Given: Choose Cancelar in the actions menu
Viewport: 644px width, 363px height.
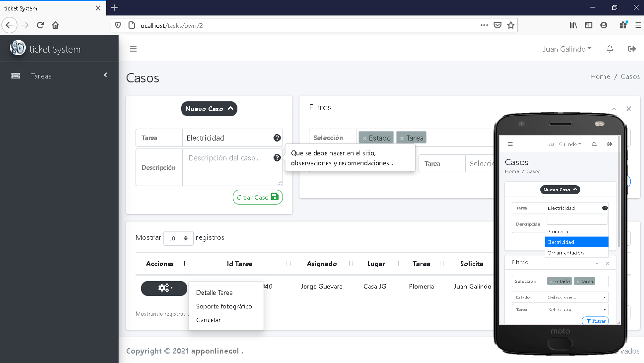Looking at the screenshot, I should (208, 320).
